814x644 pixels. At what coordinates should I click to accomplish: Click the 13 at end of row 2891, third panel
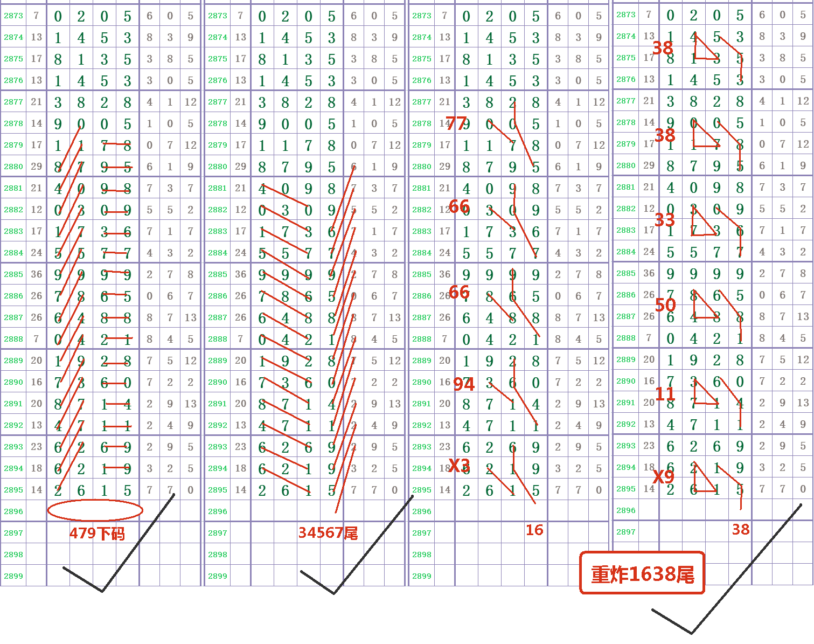click(x=599, y=404)
